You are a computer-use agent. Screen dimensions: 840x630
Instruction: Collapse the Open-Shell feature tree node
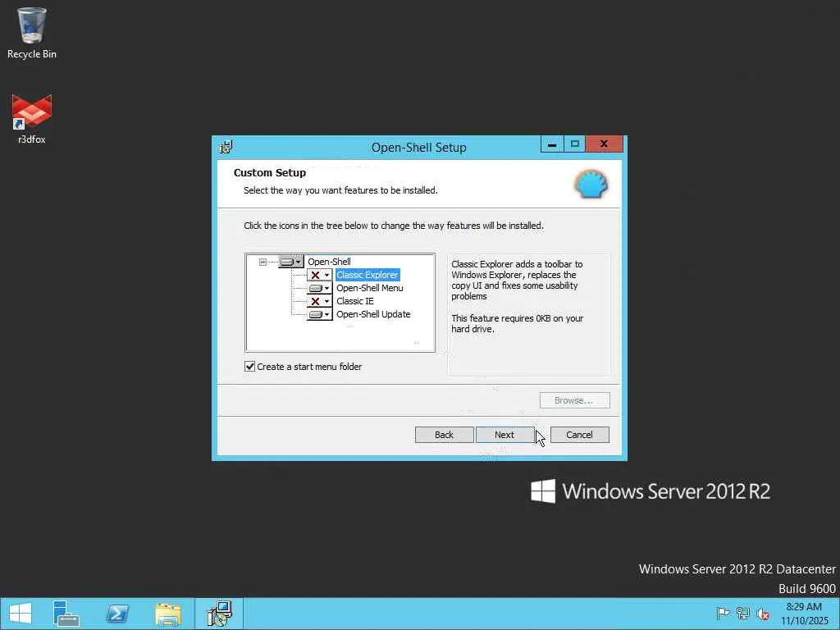click(262, 262)
